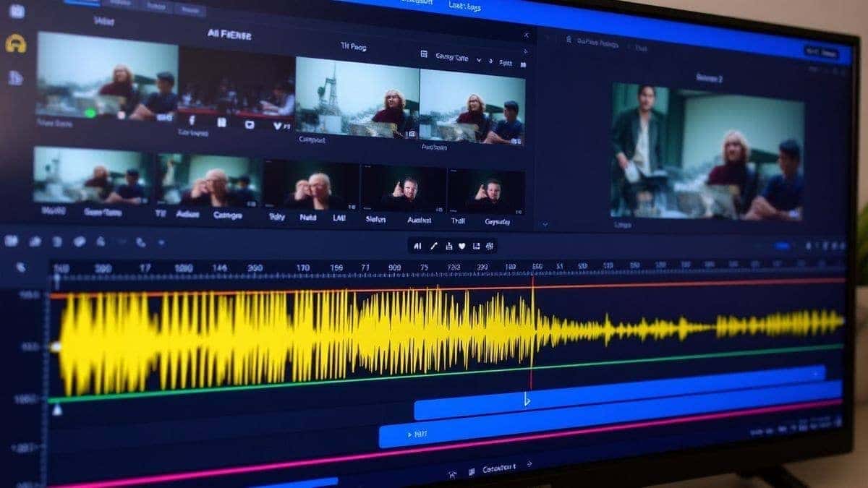Click the Facebook "f" icon under the audience clip
The height and width of the screenshot is (488, 868).
(x=192, y=121)
